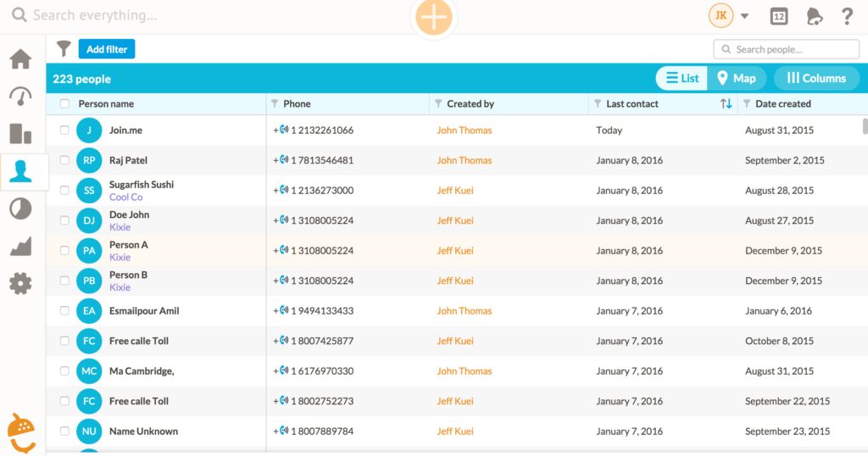This screenshot has width=868, height=456.
Task: Click the calendar icon in the top bar
Action: tap(778, 16)
